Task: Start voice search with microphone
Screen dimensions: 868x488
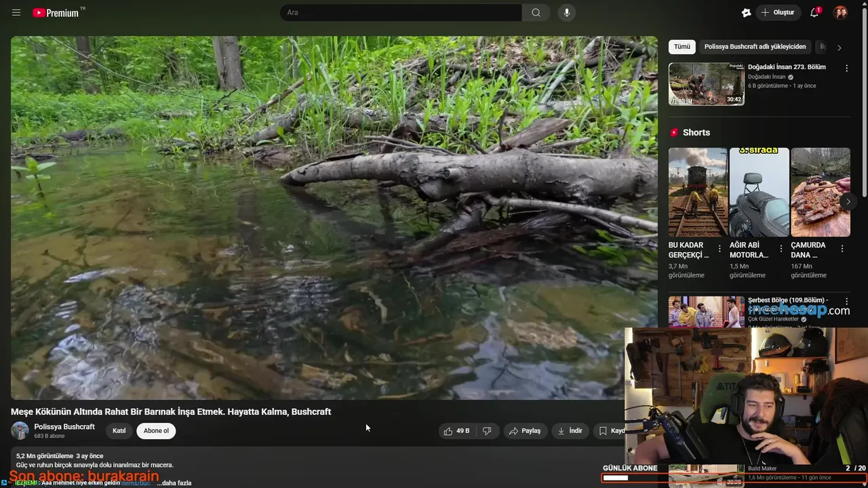Action: 566,13
